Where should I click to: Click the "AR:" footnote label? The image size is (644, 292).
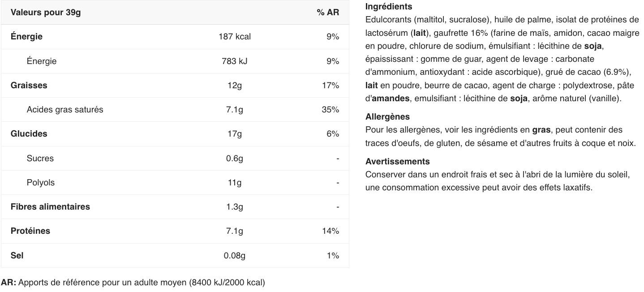pos(9,283)
